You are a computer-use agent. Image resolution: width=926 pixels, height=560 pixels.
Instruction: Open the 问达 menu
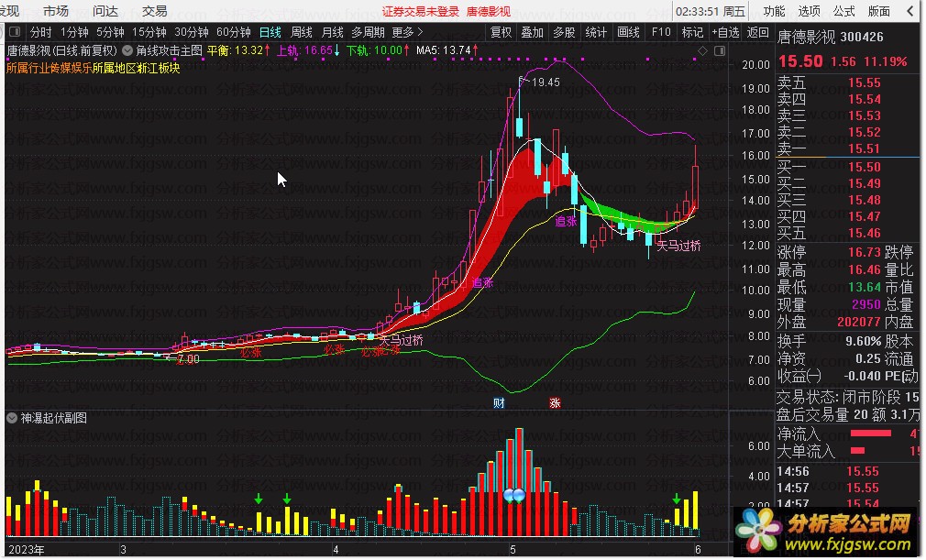[105, 11]
